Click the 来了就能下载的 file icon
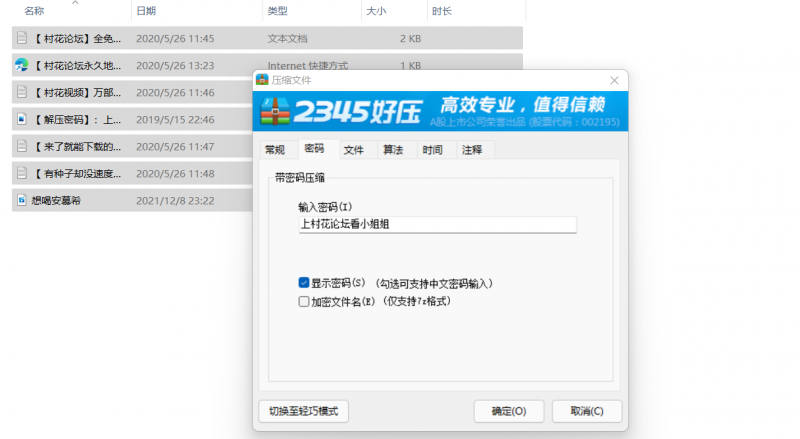The width and height of the screenshot is (800, 439). click(x=21, y=146)
